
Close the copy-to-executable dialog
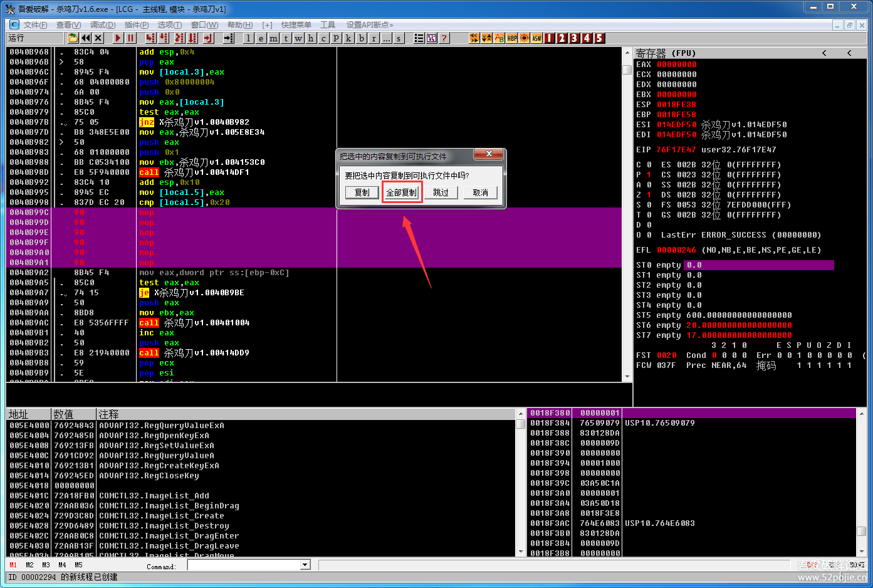click(489, 154)
